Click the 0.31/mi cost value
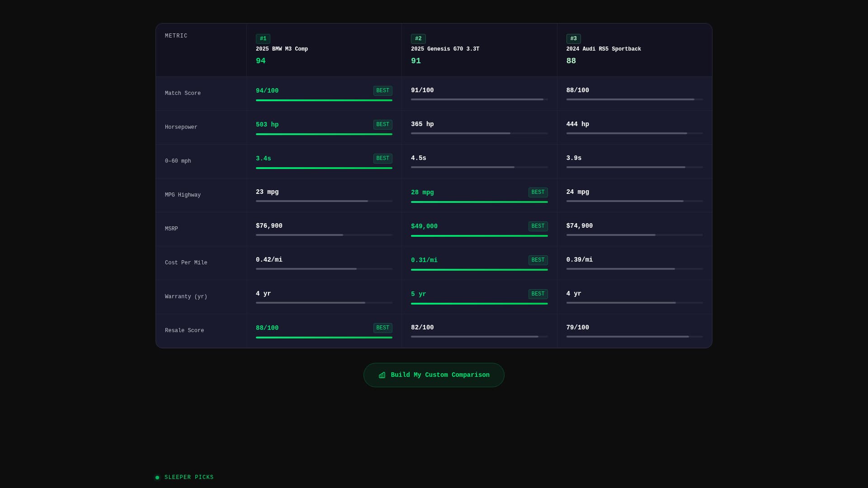This screenshot has height=488, width=868. pos(424,260)
